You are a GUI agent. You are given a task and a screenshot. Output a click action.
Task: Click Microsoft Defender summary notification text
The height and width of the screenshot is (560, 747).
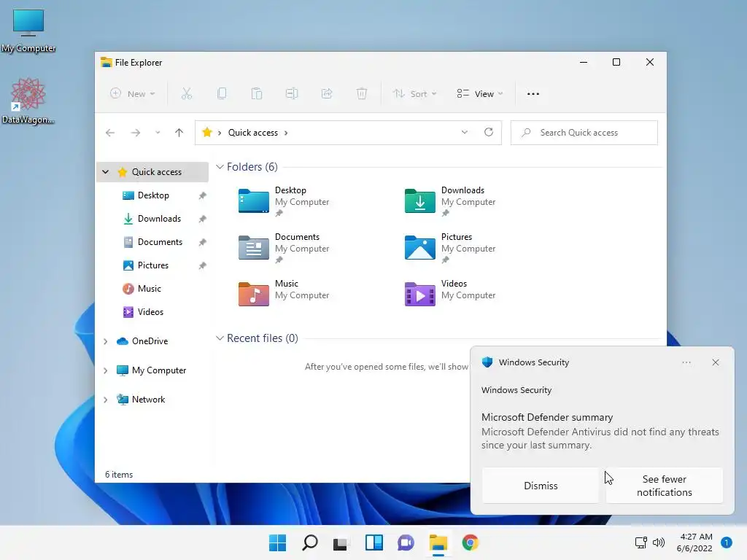click(547, 417)
